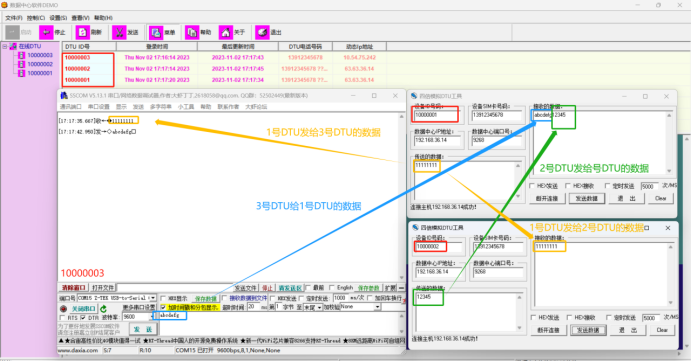Collapse the 在线DTU tree node
Viewport: 691px width, 362px height.
(x=5, y=46)
